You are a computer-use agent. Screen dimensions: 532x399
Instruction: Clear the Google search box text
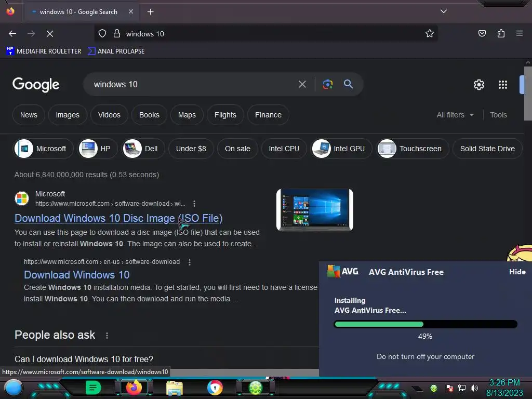pos(302,84)
